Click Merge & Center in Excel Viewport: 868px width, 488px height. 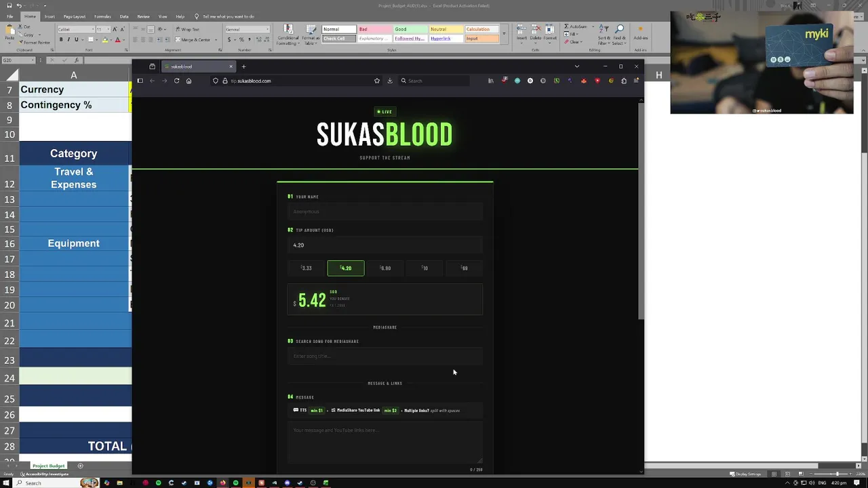pos(193,39)
